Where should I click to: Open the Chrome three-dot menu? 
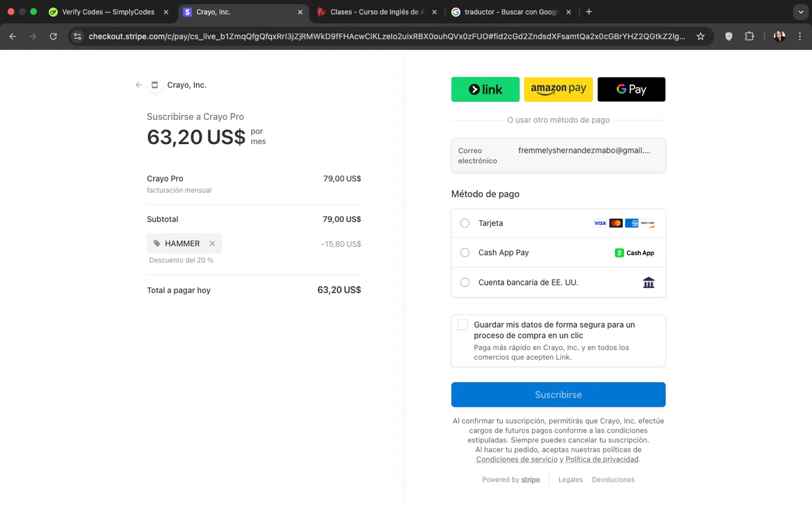[800, 36]
